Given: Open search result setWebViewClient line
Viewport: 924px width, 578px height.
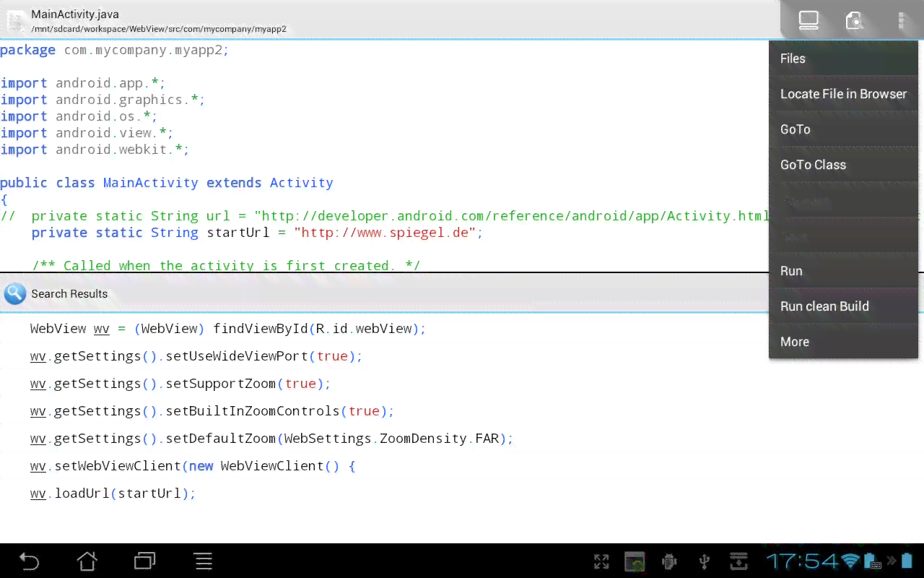Looking at the screenshot, I should click(193, 466).
